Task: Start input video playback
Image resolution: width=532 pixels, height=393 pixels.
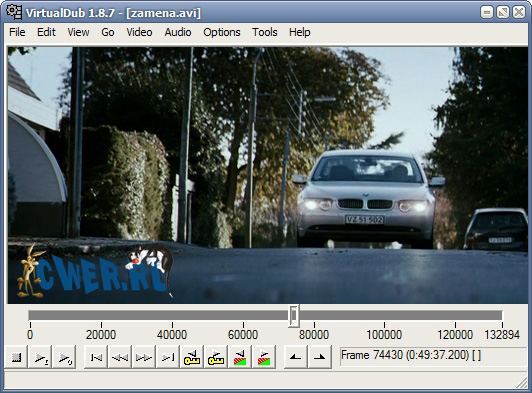Action: pyautogui.click(x=40, y=357)
